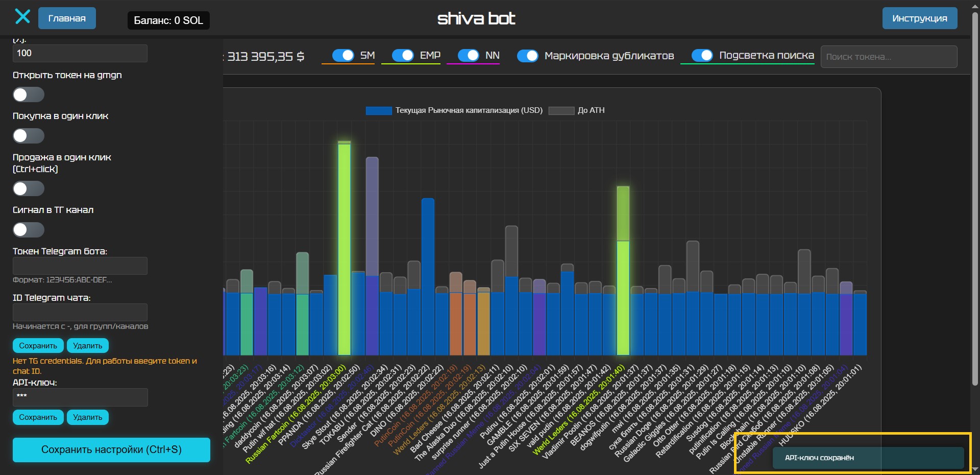This screenshot has height=475, width=980.
Task: Enable Открыть токен на gmgn switch
Action: pyautogui.click(x=29, y=95)
